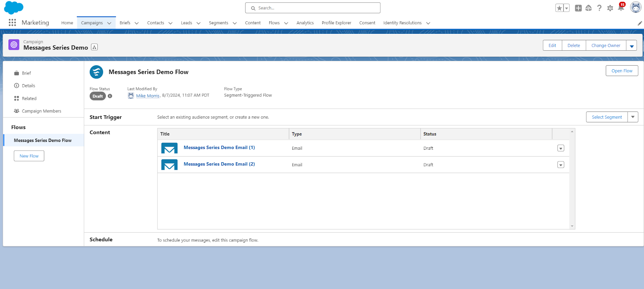Click the Status column header
Viewport: 644px width, 289px height.
pyautogui.click(x=486, y=134)
